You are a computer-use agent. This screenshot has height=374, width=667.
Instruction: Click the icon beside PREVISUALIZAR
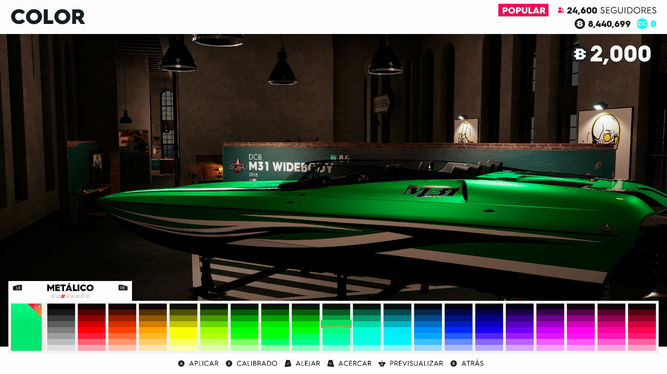click(x=382, y=363)
